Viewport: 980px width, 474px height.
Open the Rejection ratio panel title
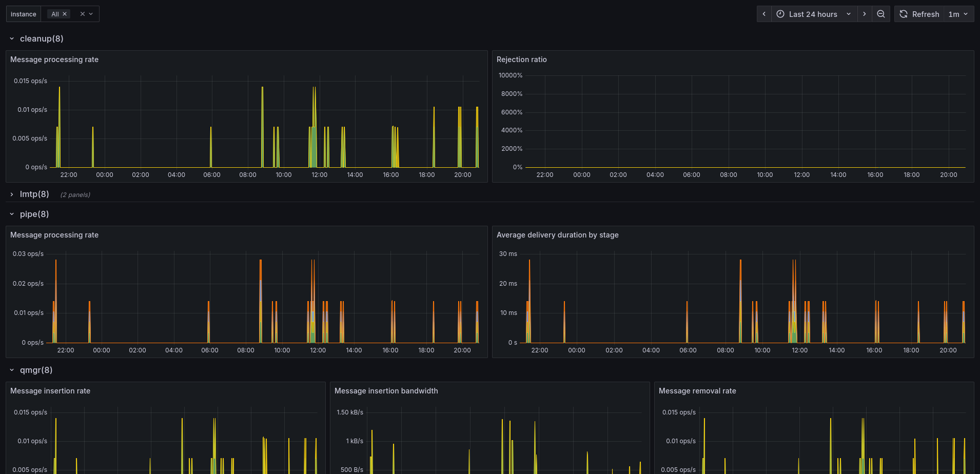[521, 60]
